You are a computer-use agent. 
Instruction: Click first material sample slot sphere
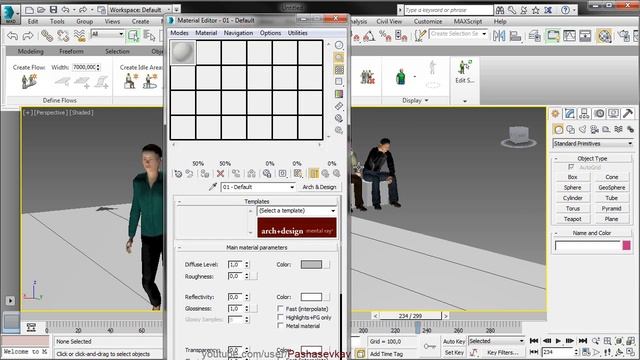[x=183, y=52]
